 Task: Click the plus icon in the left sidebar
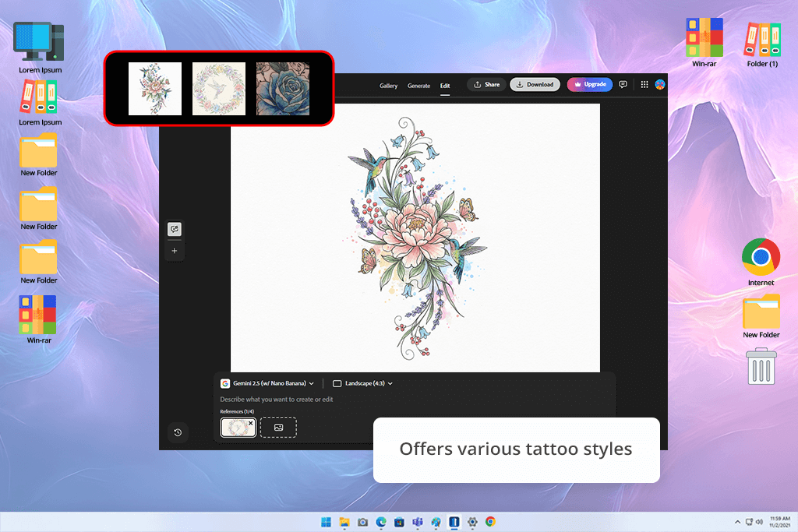[x=175, y=251]
